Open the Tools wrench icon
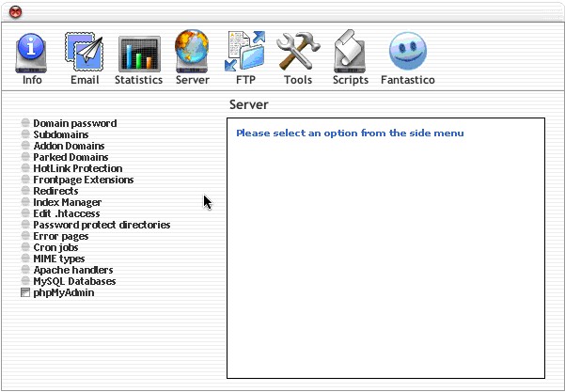The image size is (565, 392). 298,53
